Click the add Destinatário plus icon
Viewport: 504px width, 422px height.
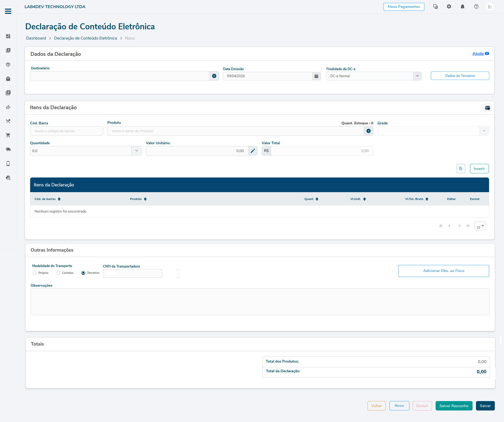(214, 76)
